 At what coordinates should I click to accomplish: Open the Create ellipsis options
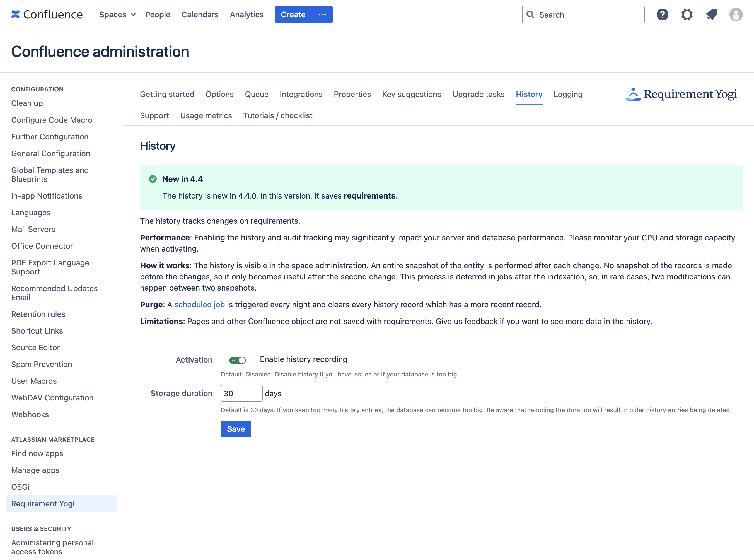322,14
